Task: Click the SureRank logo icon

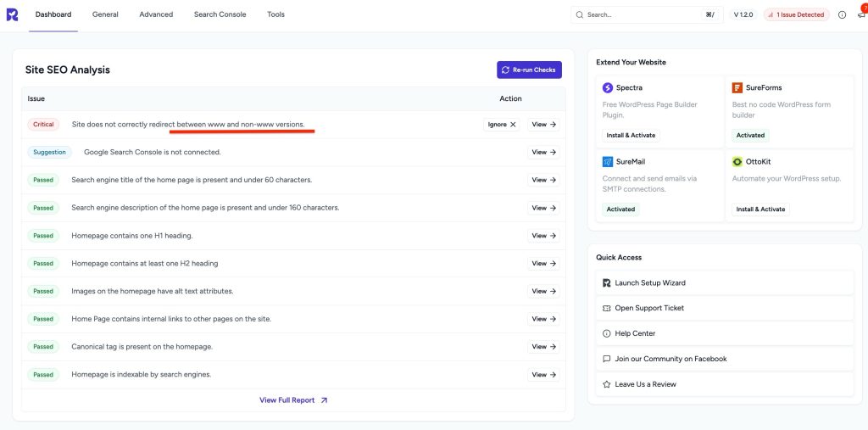Action: (x=12, y=14)
